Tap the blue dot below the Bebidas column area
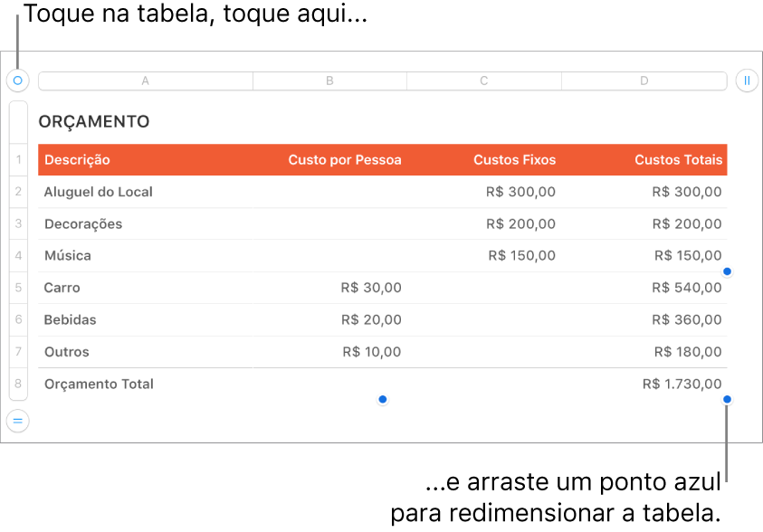Viewport: 763px width, 532px height. coord(383,398)
